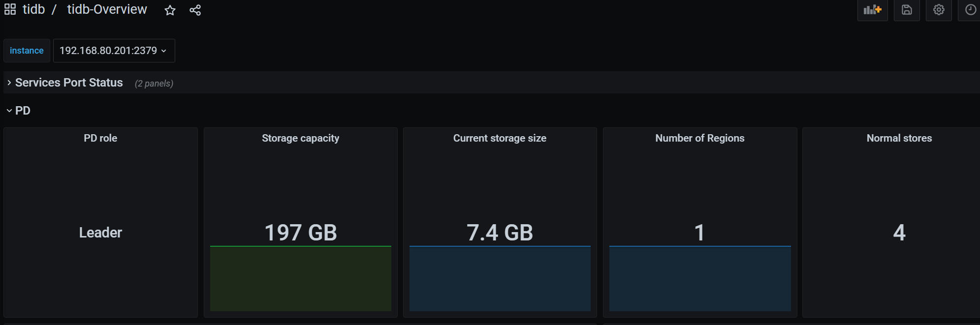The width and height of the screenshot is (980, 325).
Task: Click the tidb folder breadcrumb link
Action: click(x=33, y=9)
